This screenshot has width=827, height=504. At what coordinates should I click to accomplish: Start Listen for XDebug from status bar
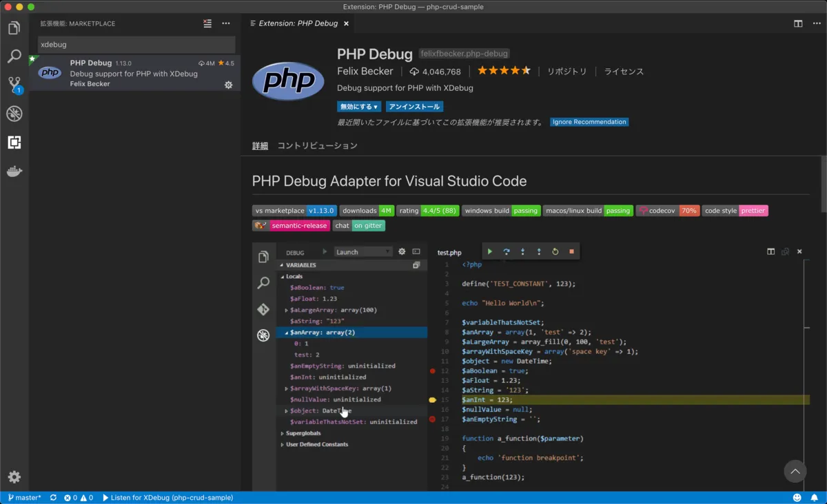click(x=167, y=497)
